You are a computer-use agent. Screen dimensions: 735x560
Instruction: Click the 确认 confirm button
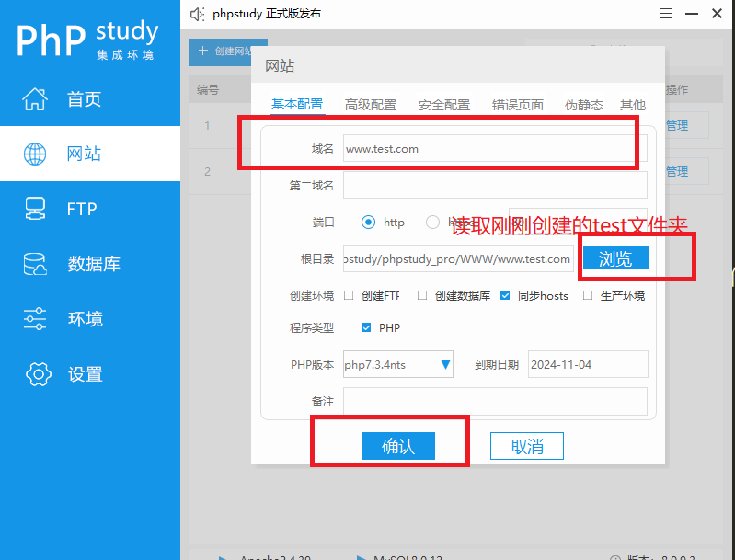coord(398,446)
